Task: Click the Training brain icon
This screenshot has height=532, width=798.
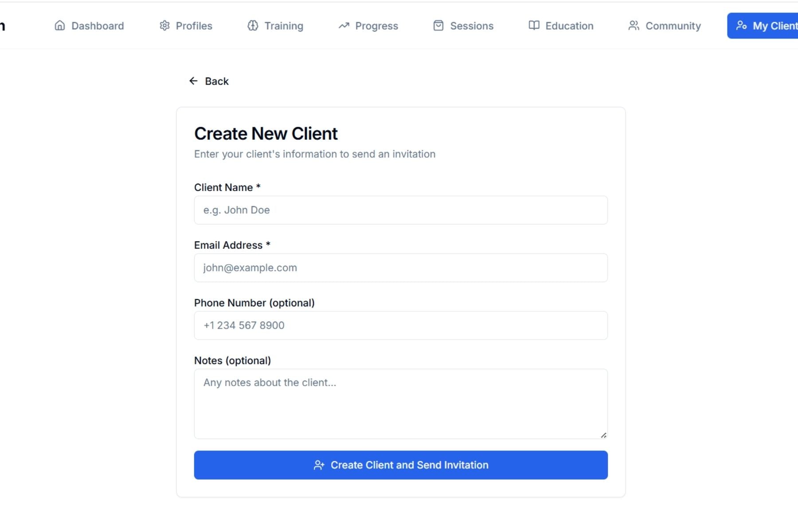Action: tap(253, 26)
